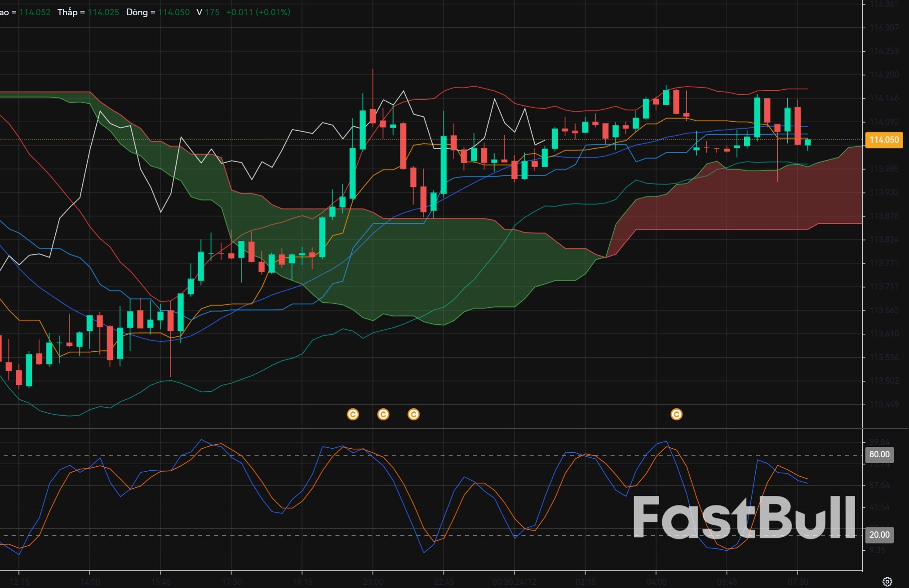Viewport: 909px width, 588px height.
Task: Click the third orange C marker near 22:45
Action: pos(413,415)
